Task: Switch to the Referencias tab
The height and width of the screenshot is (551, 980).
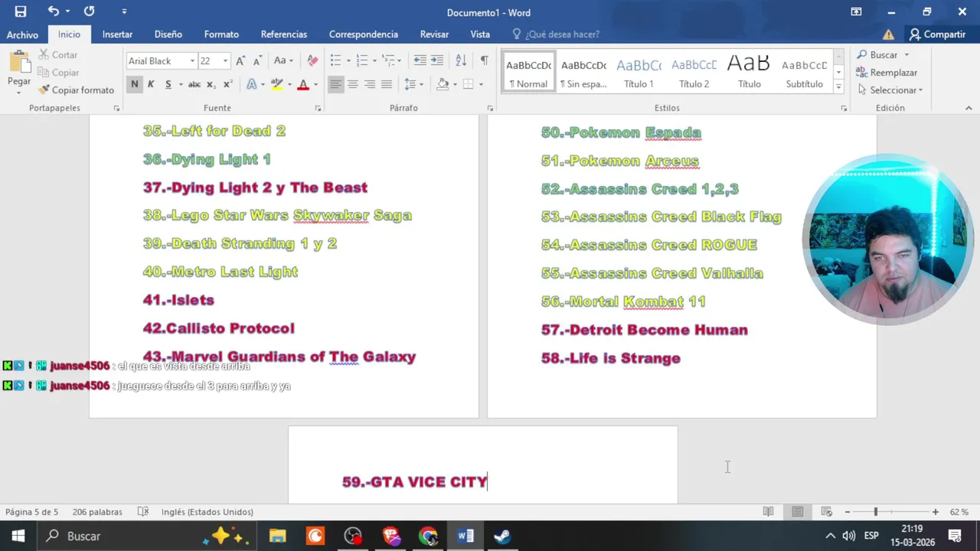Action: (283, 34)
